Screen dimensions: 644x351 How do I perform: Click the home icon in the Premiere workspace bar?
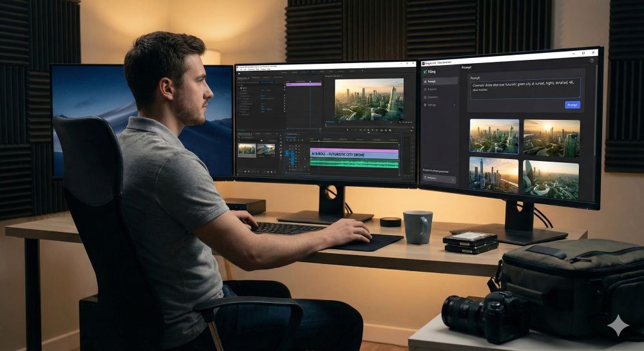[x=240, y=73]
